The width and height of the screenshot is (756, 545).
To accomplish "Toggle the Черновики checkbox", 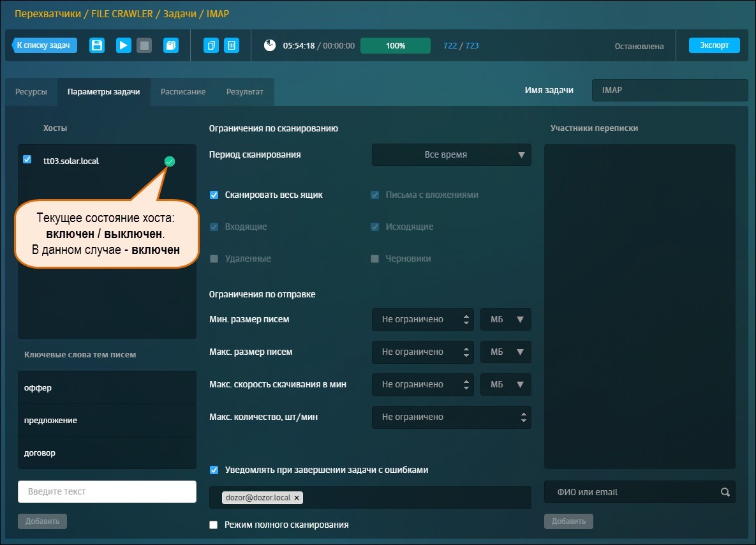I will [x=374, y=258].
